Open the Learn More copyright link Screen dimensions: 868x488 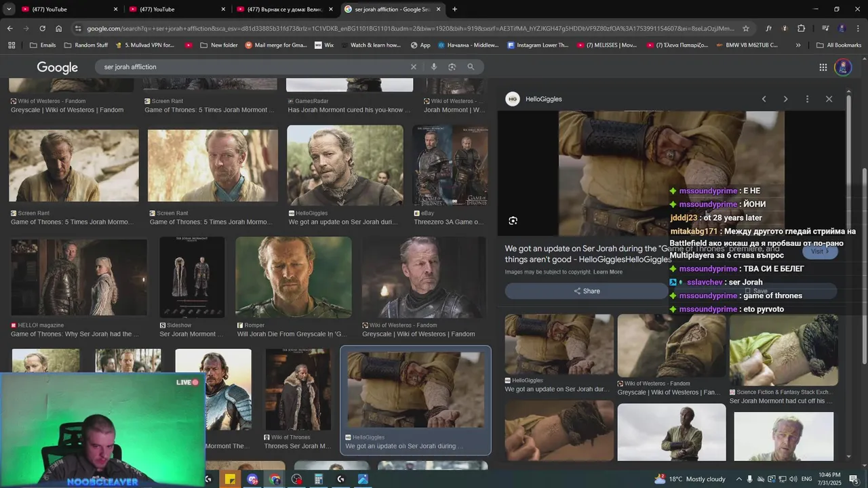[608, 272]
